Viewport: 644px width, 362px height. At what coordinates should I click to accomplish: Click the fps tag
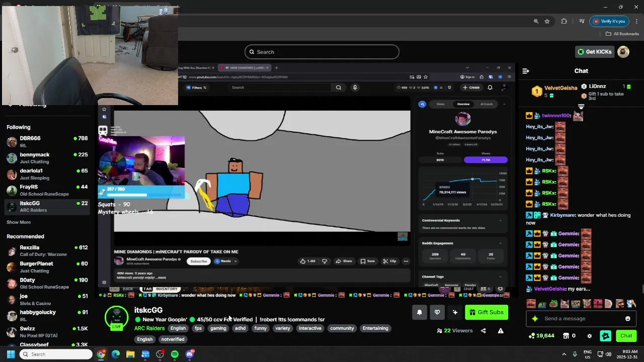[x=198, y=328]
